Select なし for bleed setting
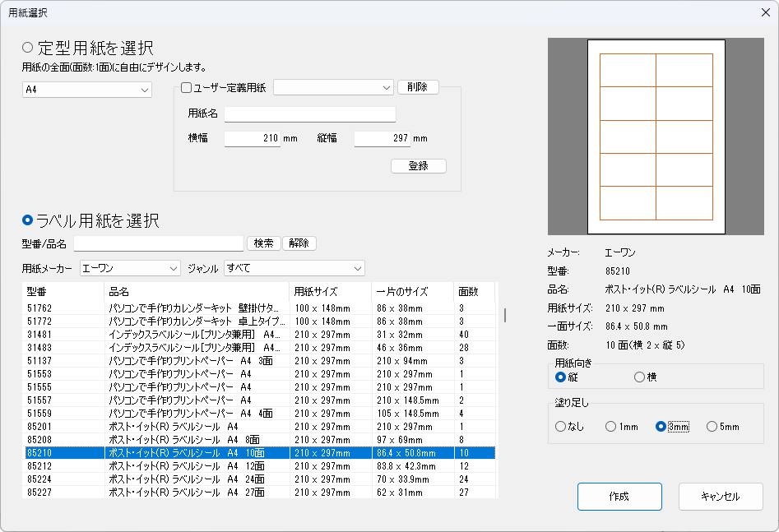779x532 pixels. (x=561, y=426)
